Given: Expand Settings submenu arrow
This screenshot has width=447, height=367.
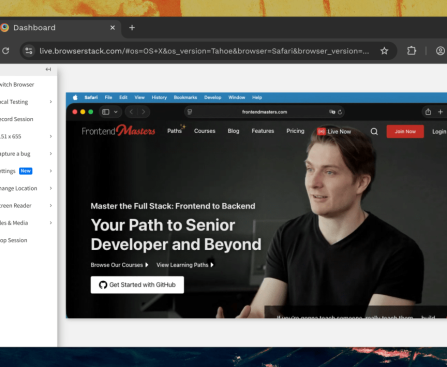Looking at the screenshot, I should click(51, 171).
